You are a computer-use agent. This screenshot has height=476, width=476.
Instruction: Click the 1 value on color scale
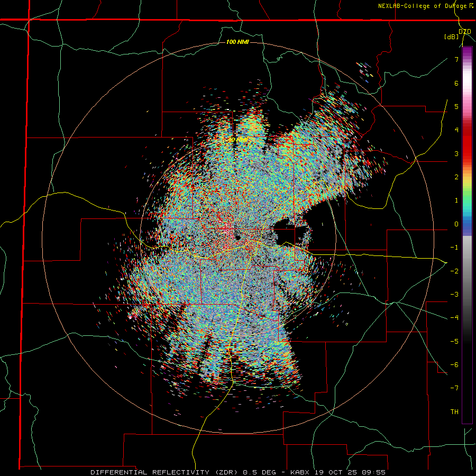tap(456, 200)
